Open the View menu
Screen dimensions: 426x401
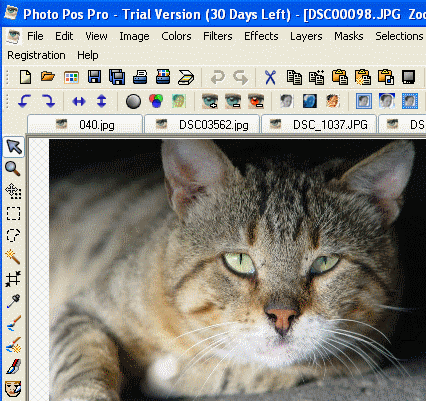[96, 36]
